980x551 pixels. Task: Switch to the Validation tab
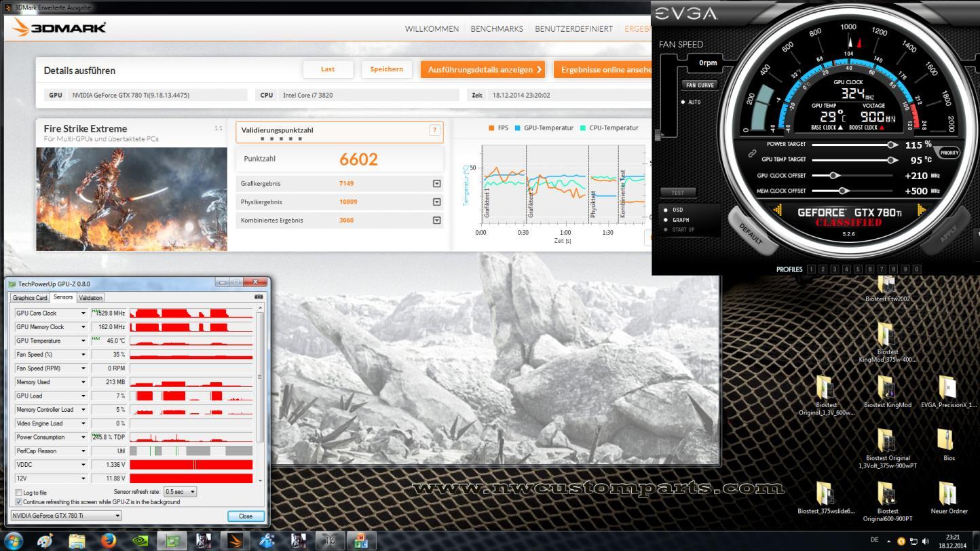(x=90, y=298)
